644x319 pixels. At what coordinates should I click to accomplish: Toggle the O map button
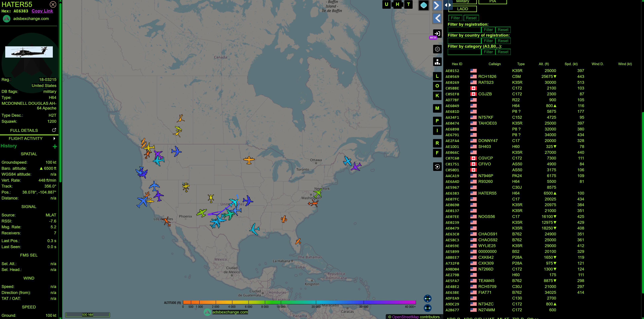(437, 86)
